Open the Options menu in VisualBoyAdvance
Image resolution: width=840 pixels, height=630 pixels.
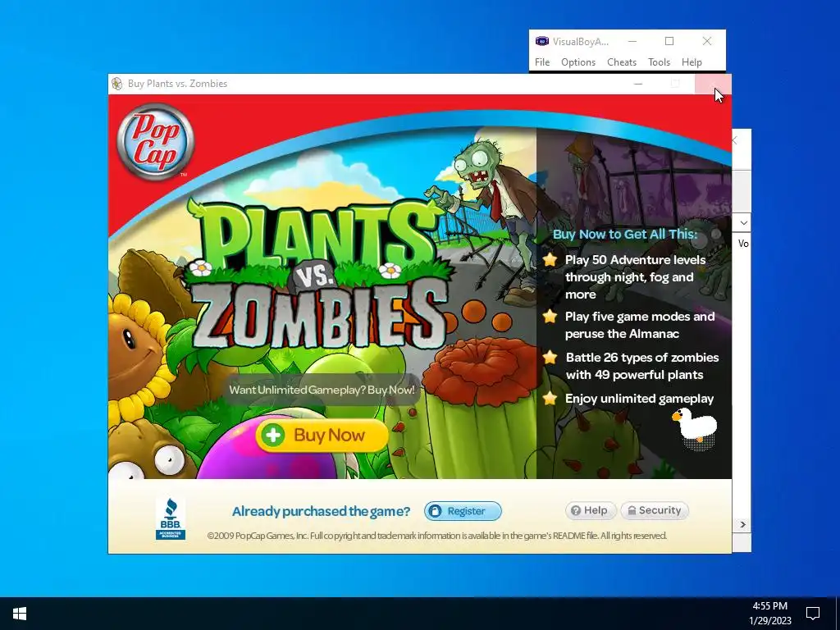(578, 62)
